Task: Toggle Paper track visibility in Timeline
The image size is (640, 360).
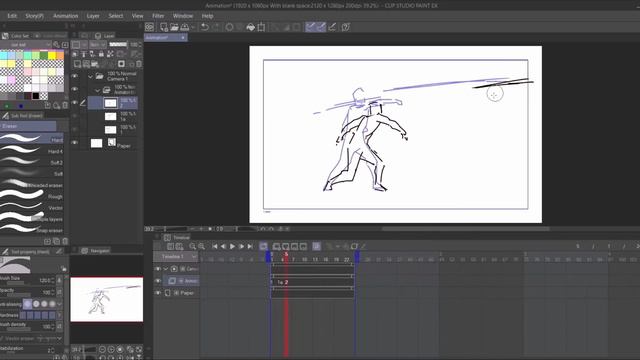Action: (x=158, y=293)
